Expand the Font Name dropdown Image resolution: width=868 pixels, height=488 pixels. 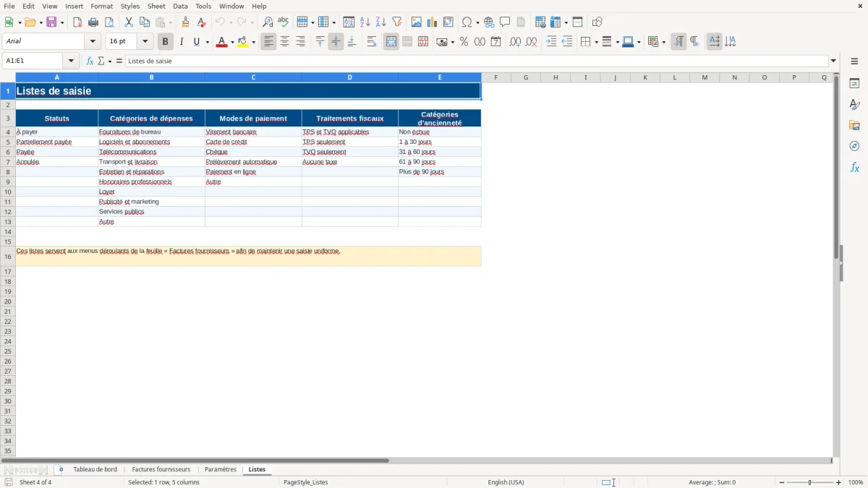coord(93,42)
